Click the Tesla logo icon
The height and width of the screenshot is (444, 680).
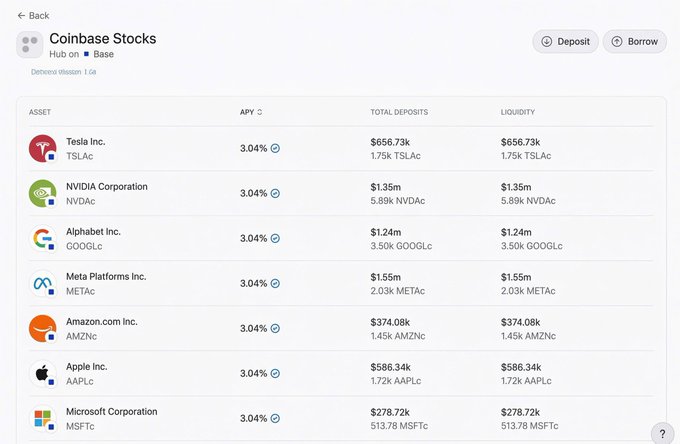coord(42,148)
